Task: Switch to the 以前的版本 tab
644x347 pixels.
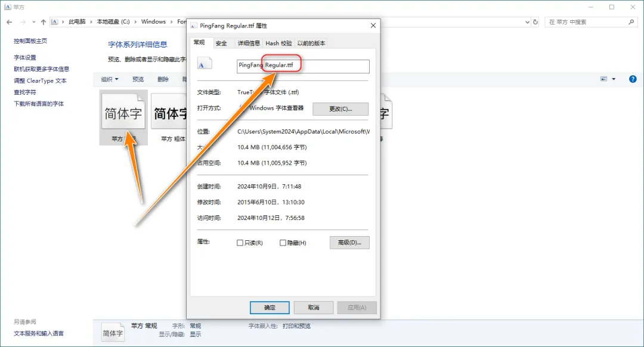Action: 311,43
